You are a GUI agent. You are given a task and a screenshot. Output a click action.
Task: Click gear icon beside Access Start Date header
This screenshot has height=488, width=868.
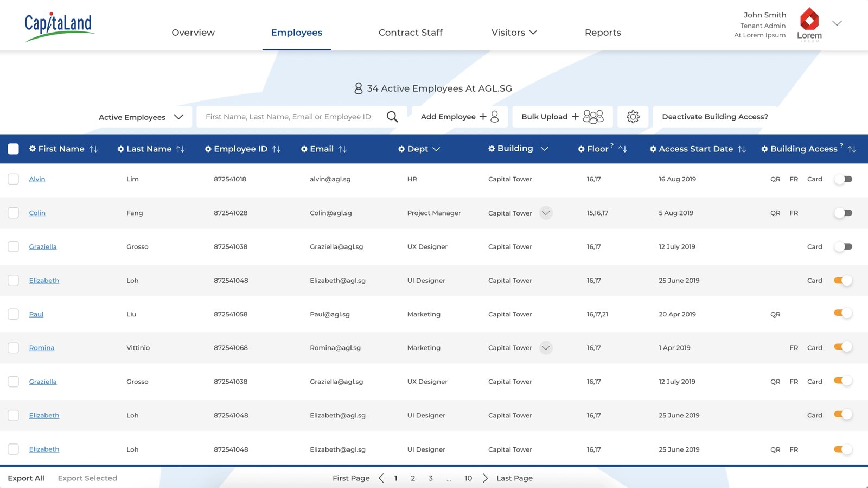tap(653, 149)
